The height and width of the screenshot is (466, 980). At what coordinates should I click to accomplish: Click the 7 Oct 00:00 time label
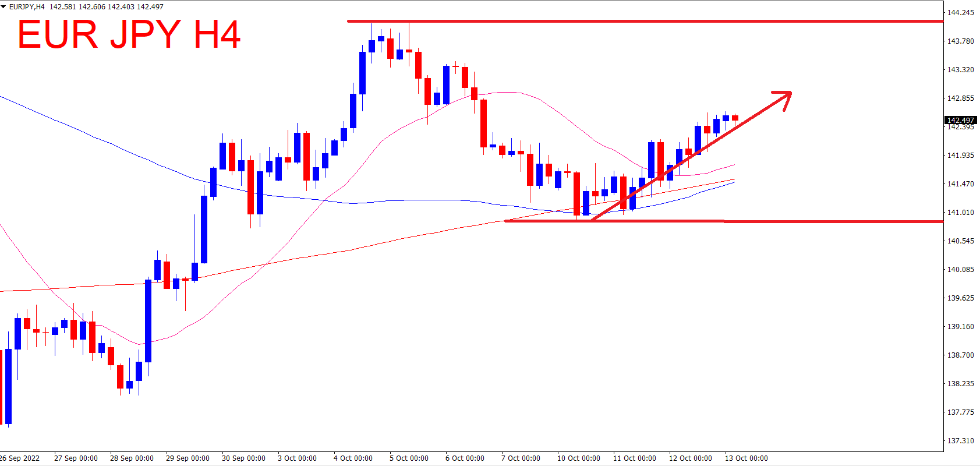[x=521, y=458]
